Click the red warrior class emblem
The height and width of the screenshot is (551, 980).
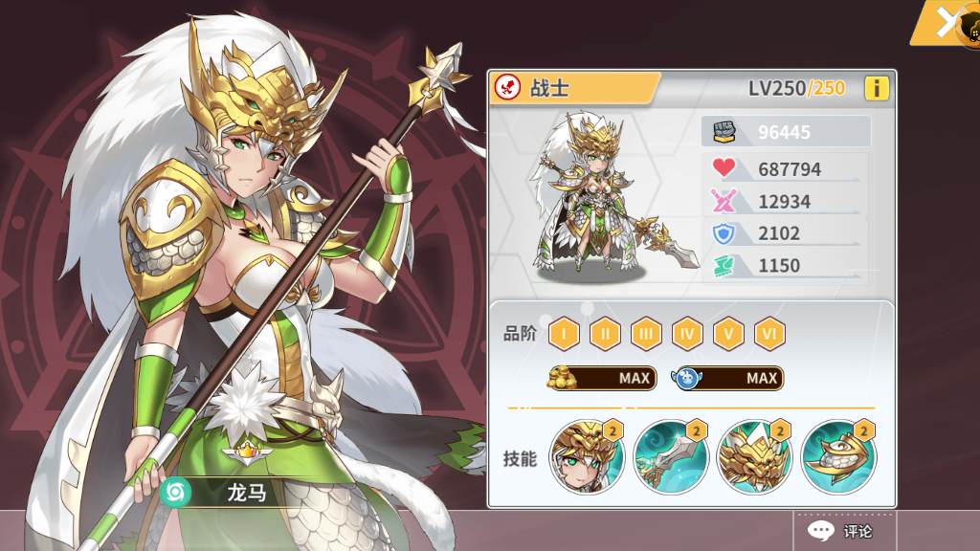pos(507,87)
